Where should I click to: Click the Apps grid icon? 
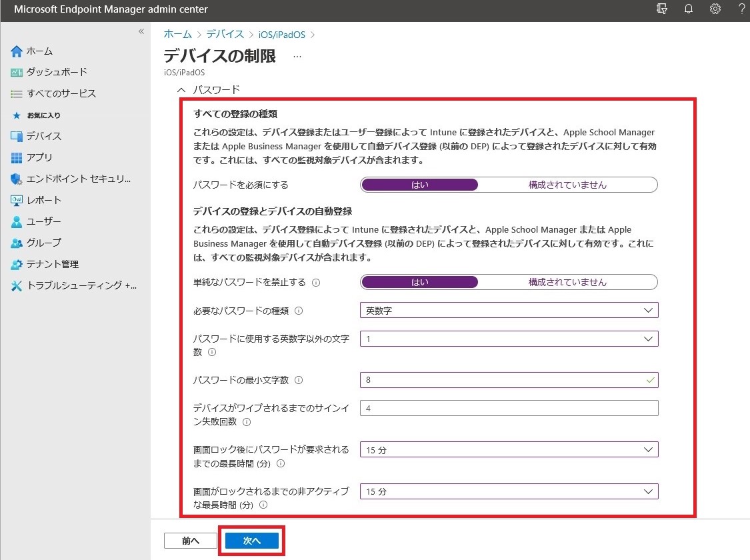[16, 157]
